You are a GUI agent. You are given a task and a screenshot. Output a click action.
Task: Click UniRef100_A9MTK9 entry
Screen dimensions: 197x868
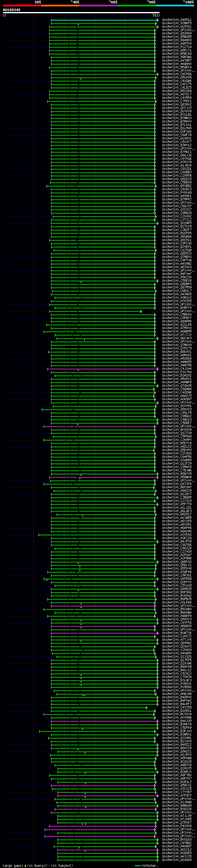(176, 43)
